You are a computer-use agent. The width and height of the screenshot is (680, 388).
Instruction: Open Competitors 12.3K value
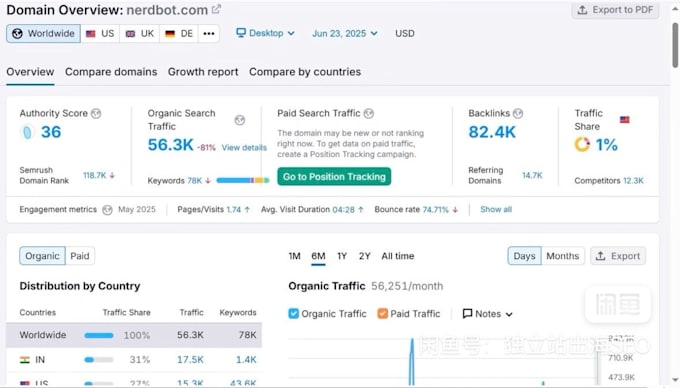[x=633, y=181]
